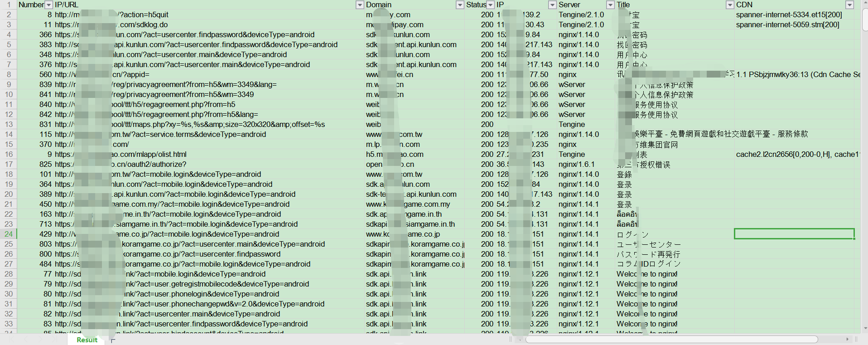Select URL cell with user.getregistmobilecode
The width and height of the screenshot is (868, 345).
(209, 284)
